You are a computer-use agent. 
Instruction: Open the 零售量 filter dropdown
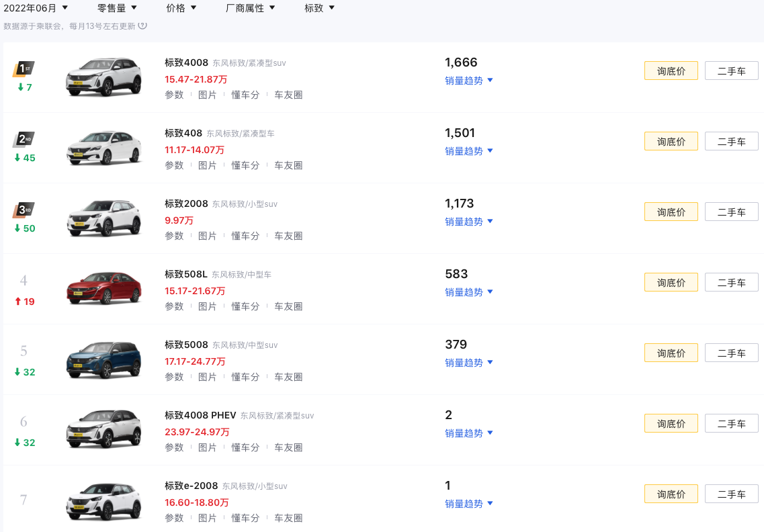pyautogui.click(x=117, y=8)
